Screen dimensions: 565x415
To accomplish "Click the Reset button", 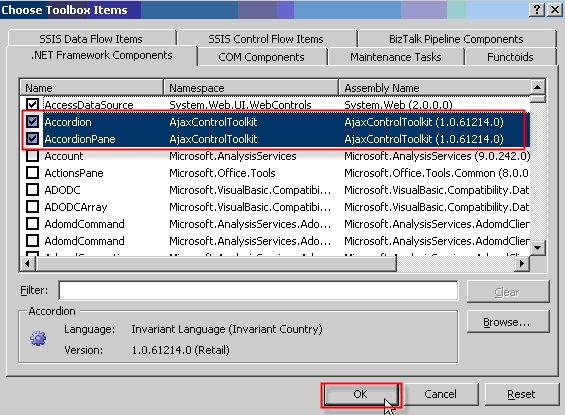I will pos(521,394).
